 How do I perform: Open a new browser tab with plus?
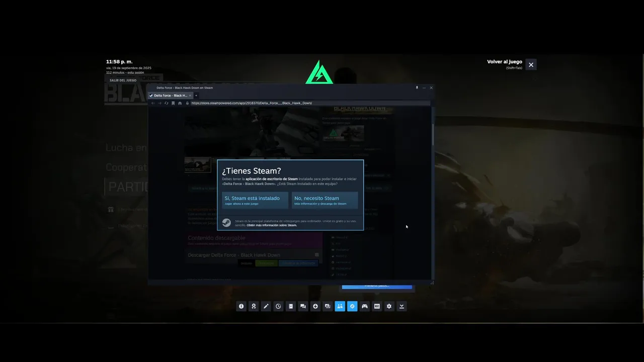[196, 96]
